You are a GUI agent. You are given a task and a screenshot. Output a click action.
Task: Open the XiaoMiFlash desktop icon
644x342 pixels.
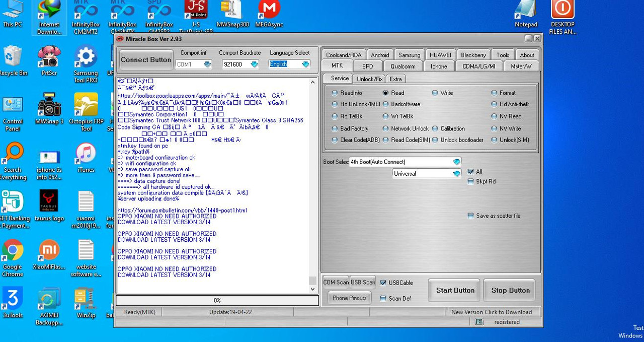tap(49, 255)
